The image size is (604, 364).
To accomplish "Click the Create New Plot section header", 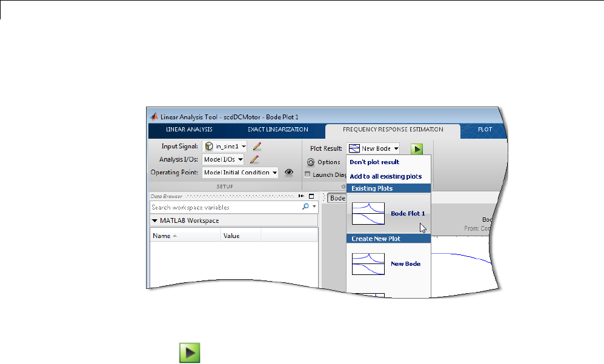I will click(388, 239).
